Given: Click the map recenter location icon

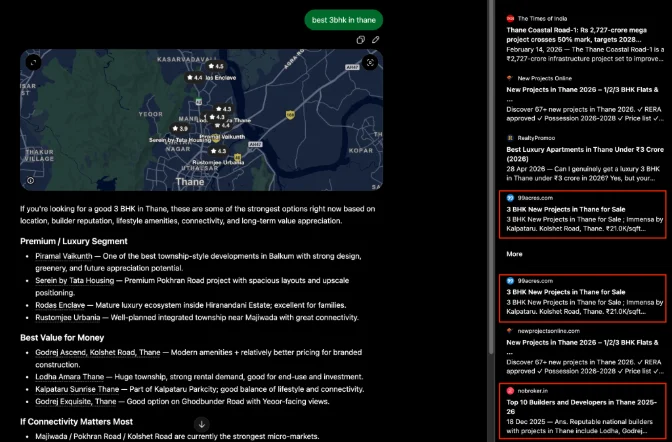Looking at the screenshot, I should 370,63.
